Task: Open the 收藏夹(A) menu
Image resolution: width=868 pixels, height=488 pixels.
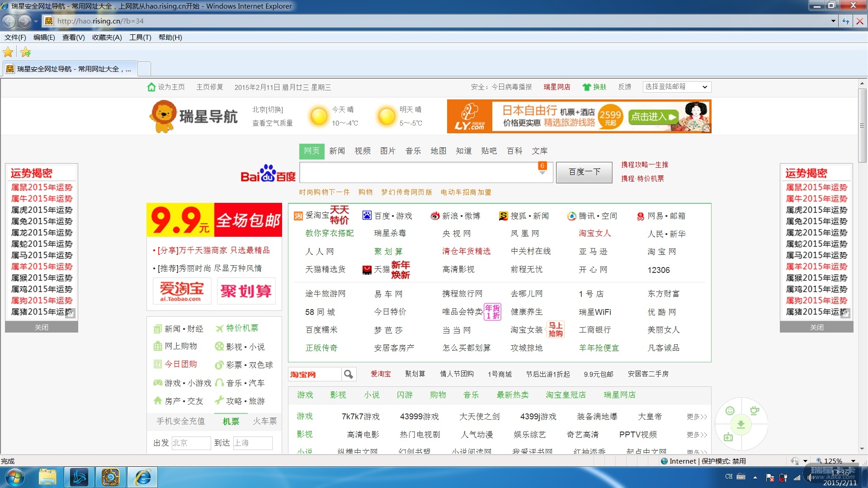Action: pyautogui.click(x=107, y=38)
